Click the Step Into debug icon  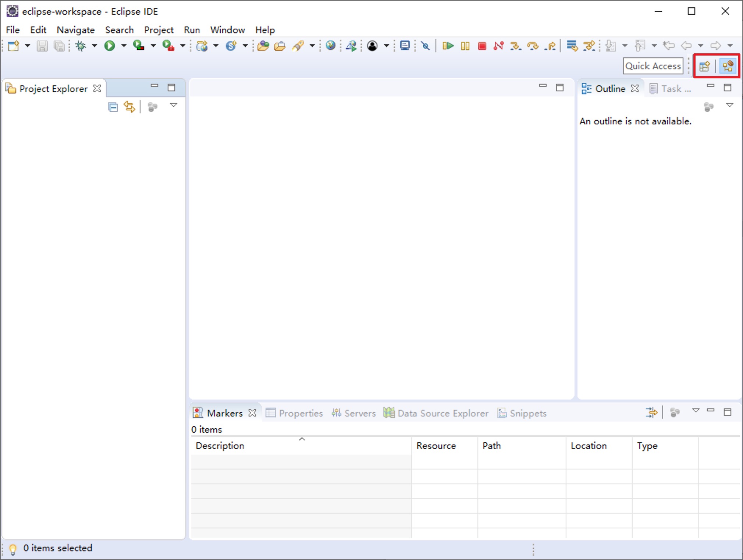[515, 46]
